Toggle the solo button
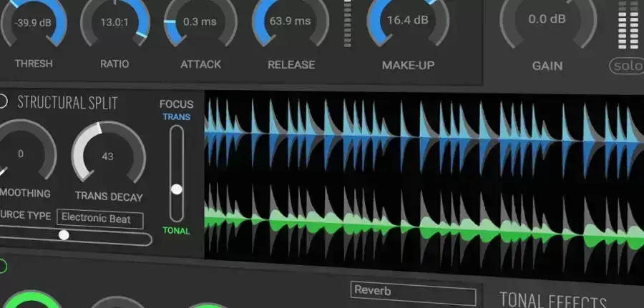This screenshot has height=308, width=644. [625, 66]
